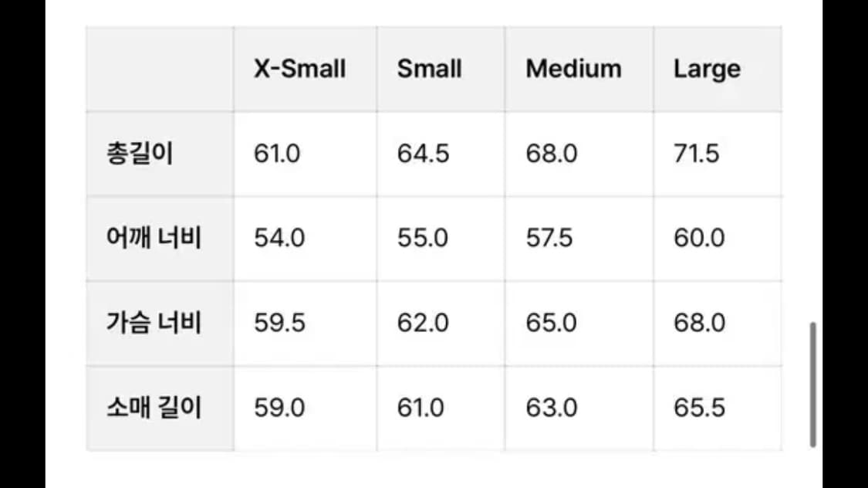868x488 pixels.
Task: Select the 총길이 row label
Action: click(x=140, y=154)
